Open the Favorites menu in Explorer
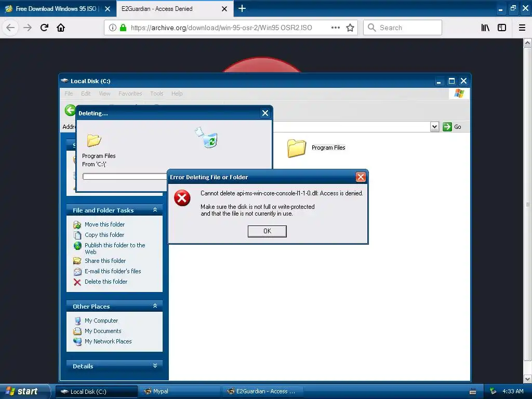 (130, 94)
